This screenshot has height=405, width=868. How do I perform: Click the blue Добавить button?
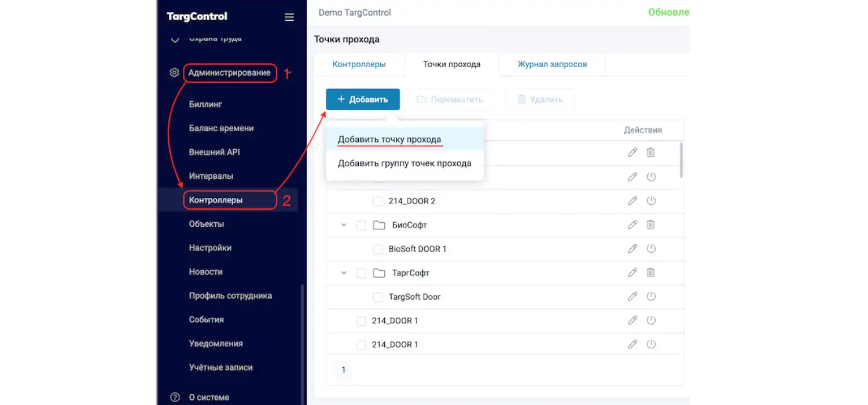363,100
